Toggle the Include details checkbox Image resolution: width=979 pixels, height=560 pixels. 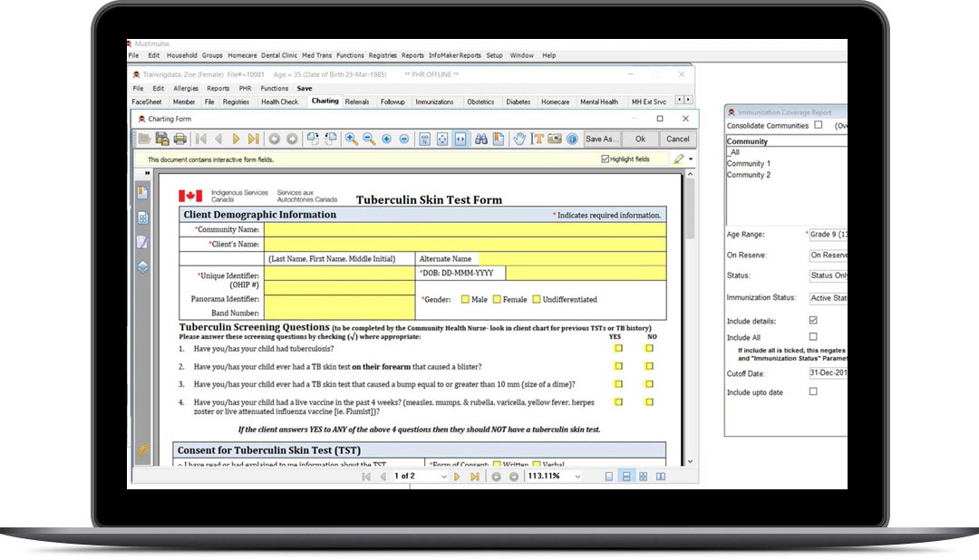[813, 321]
